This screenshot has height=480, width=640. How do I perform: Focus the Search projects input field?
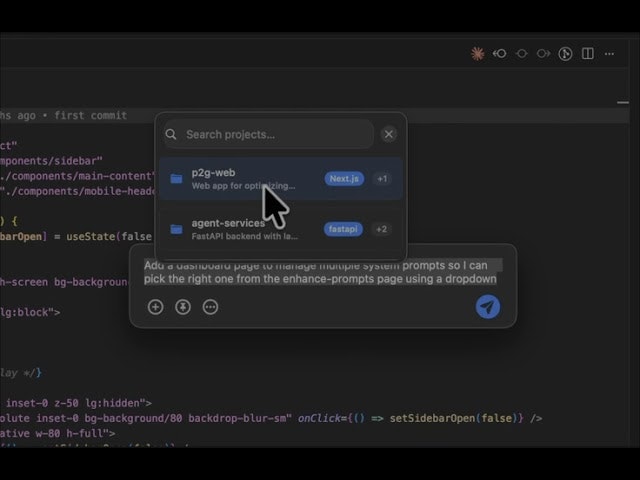269,134
